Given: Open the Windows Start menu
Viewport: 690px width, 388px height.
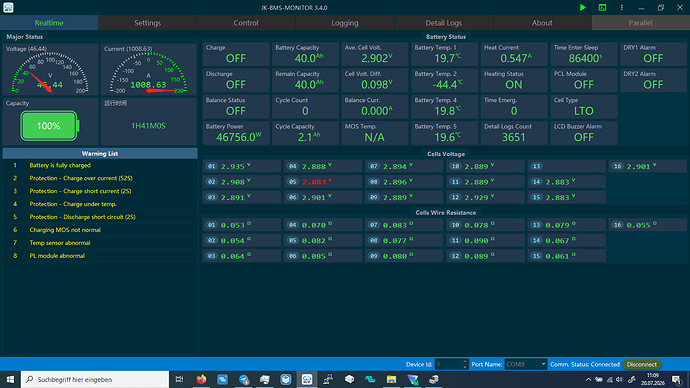Looking at the screenshot, I should [x=10, y=379].
